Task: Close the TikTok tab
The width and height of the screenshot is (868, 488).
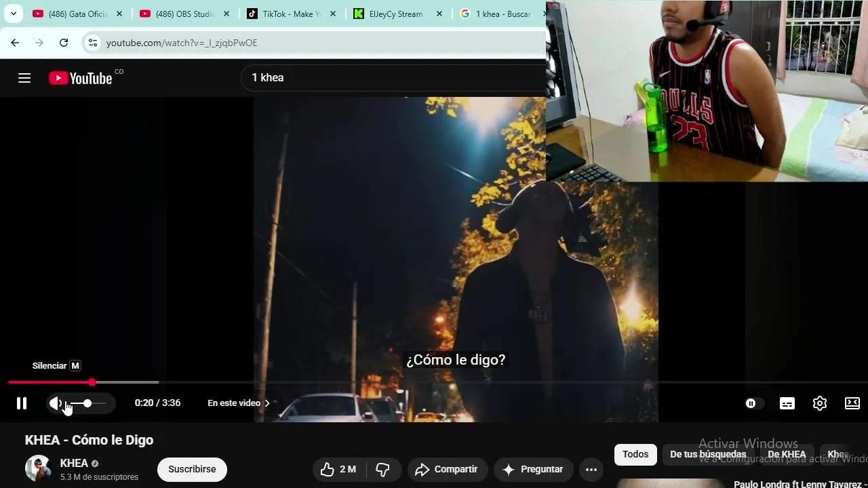Action: [x=333, y=14]
